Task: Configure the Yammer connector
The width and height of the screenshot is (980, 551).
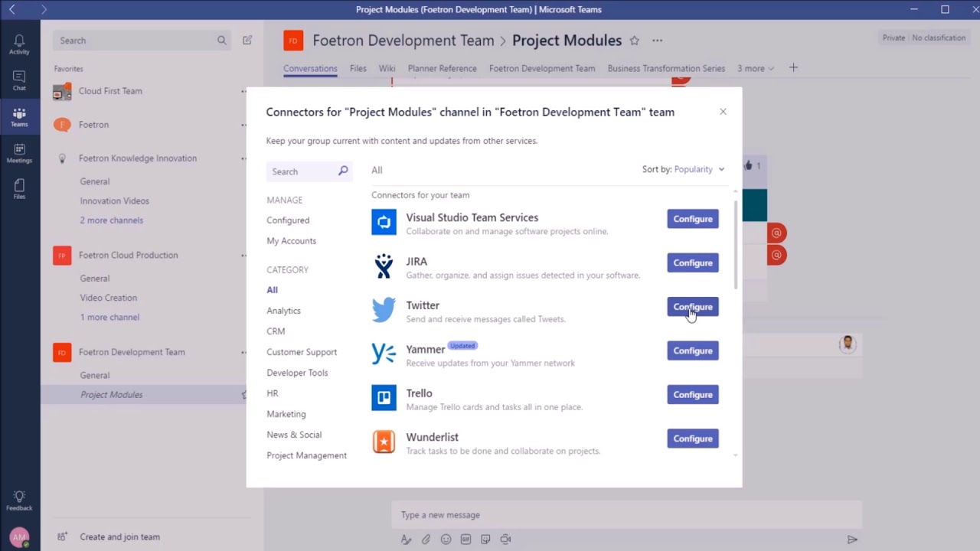Action: coord(693,350)
